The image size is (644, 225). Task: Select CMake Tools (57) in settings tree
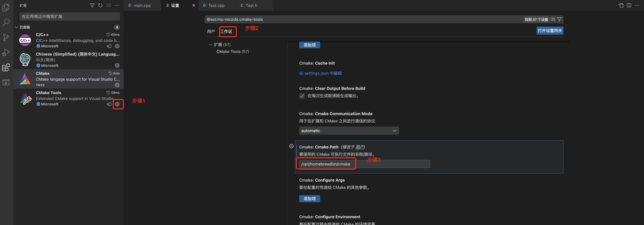pos(233,51)
